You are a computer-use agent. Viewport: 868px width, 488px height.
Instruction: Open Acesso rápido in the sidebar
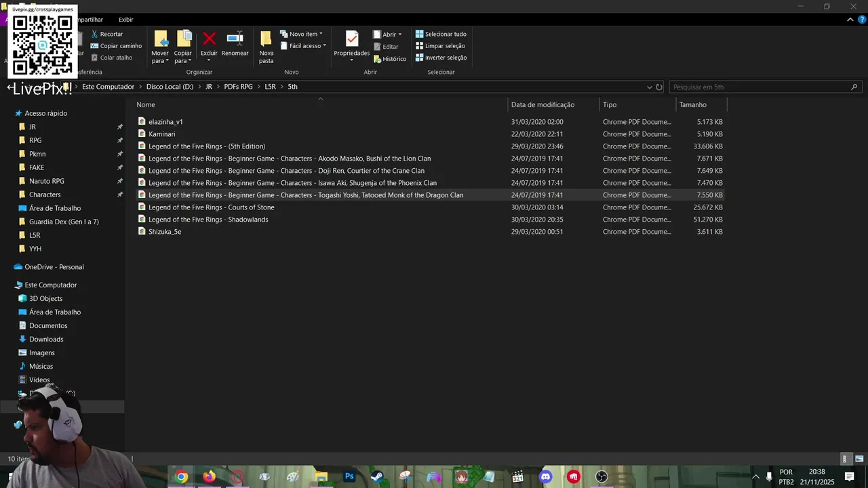pos(46,113)
